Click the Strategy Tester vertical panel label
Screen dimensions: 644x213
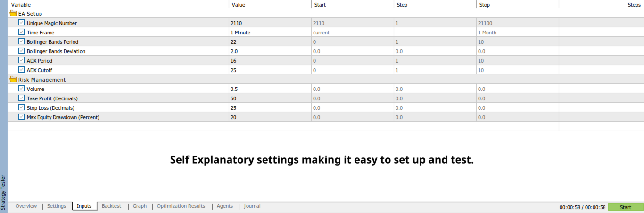coord(3,192)
